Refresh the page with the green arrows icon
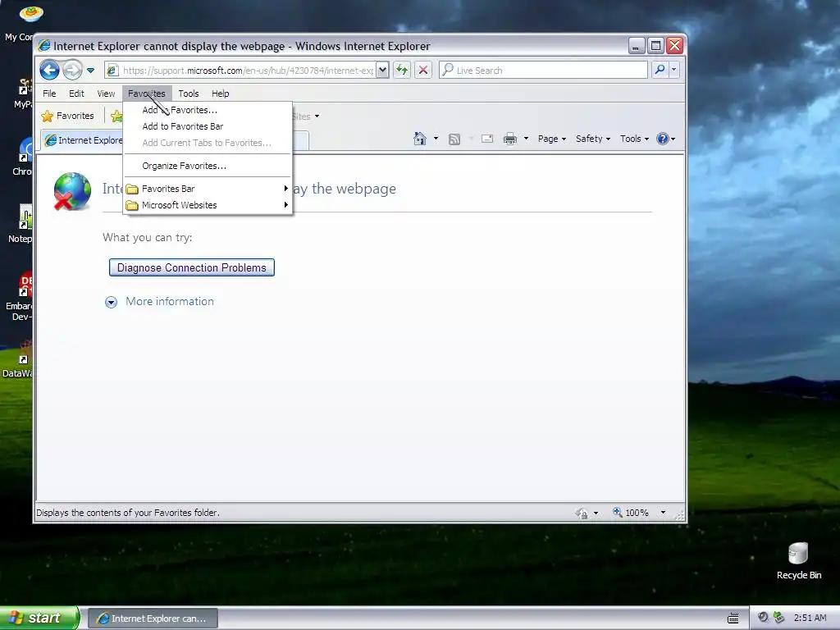 point(402,71)
